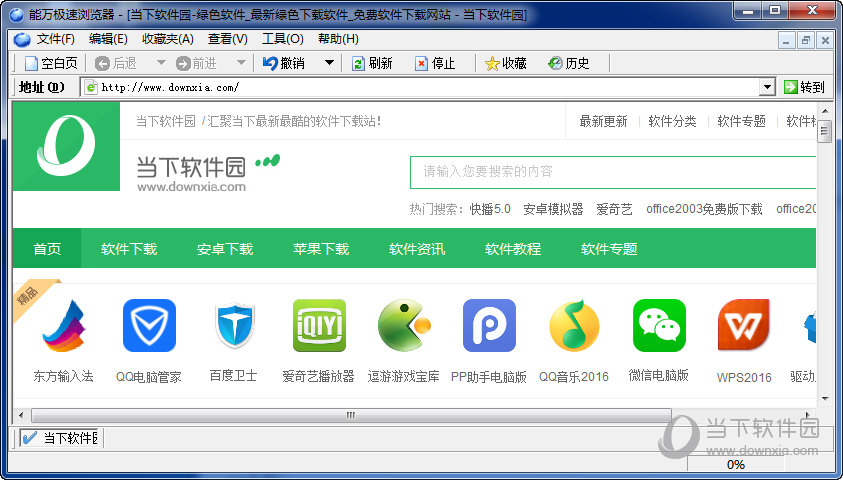Screen dimensions: 843x480
Task: Open the 文件(F) menu
Action: click(55, 39)
